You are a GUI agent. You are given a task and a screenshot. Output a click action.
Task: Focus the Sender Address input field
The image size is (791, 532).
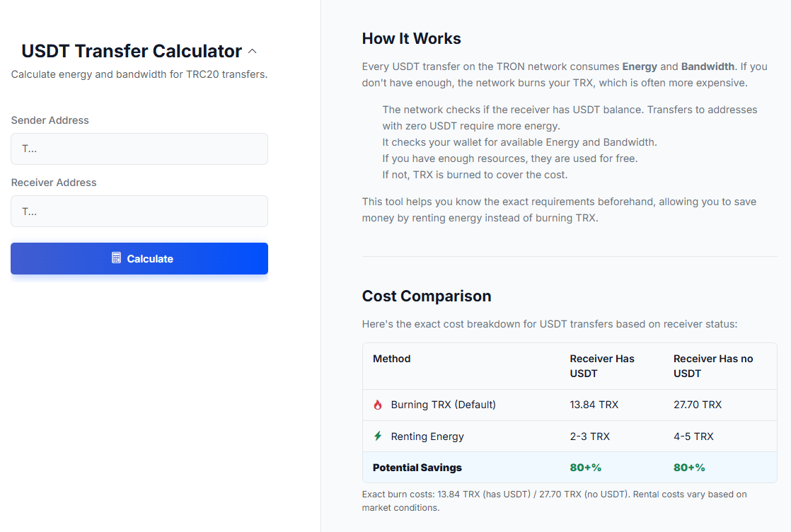click(x=139, y=149)
